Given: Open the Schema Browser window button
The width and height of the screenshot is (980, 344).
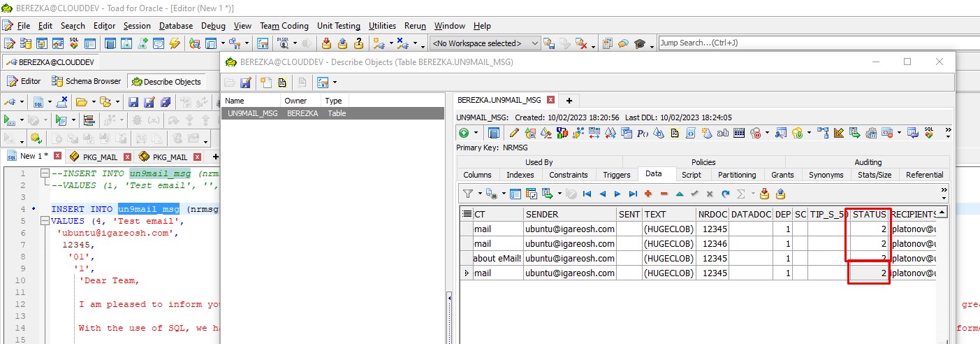Looking at the screenshot, I should pyautogui.click(x=86, y=81).
